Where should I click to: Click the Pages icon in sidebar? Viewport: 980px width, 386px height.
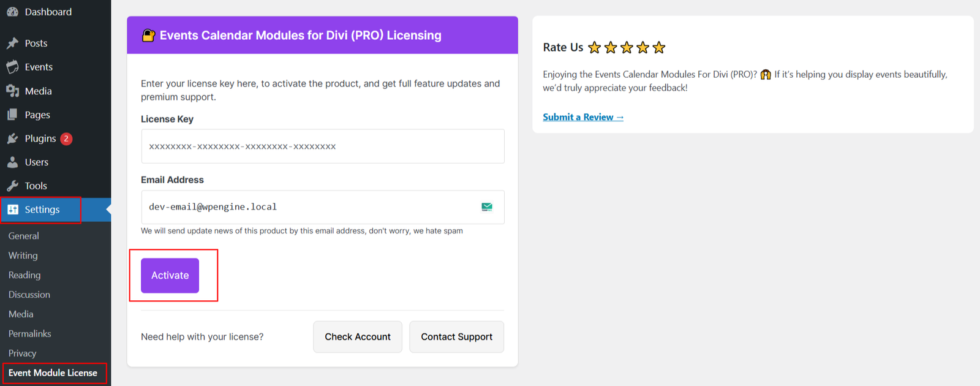(12, 115)
